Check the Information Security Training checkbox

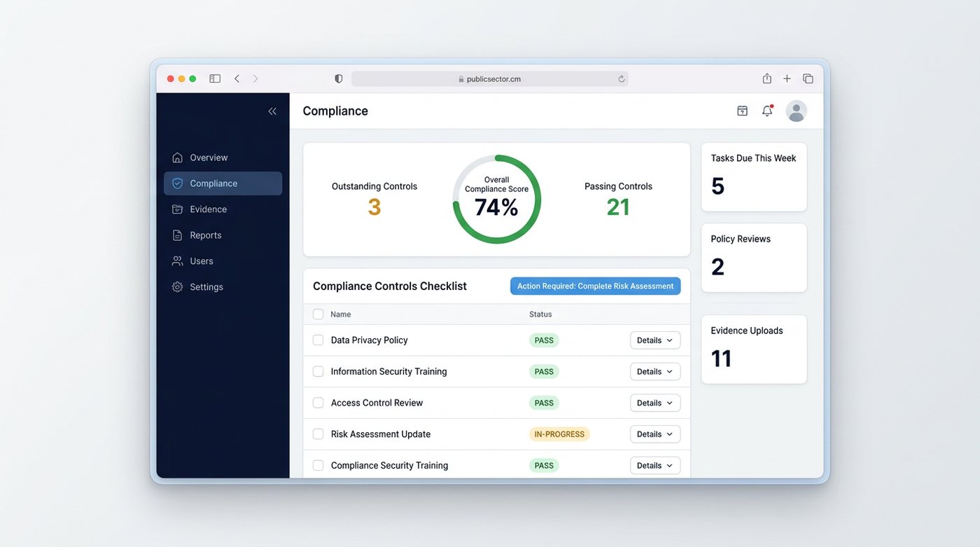click(318, 372)
